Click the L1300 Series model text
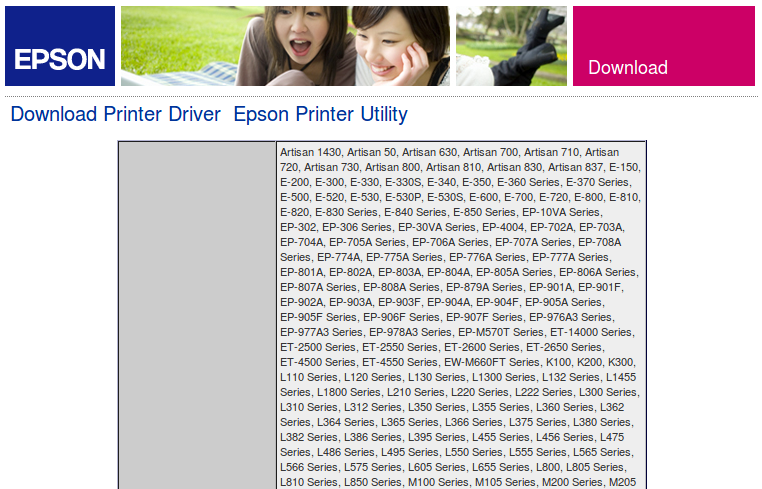The width and height of the screenshot is (762, 489). [502, 377]
